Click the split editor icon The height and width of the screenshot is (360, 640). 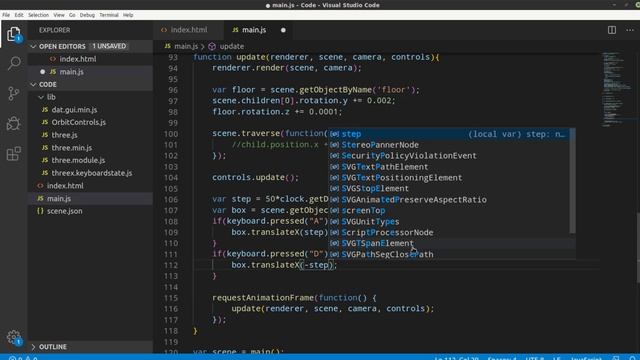pyautogui.click(x=612, y=30)
